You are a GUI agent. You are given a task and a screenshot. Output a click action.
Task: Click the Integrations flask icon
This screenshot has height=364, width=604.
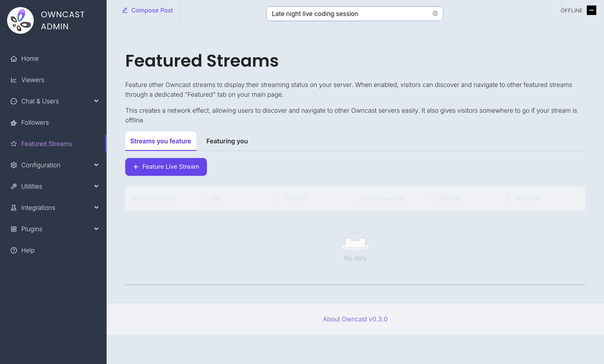[x=14, y=208]
